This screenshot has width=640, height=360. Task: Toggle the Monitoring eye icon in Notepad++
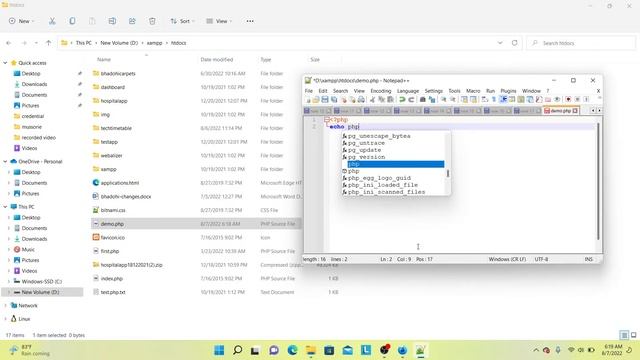(557, 99)
